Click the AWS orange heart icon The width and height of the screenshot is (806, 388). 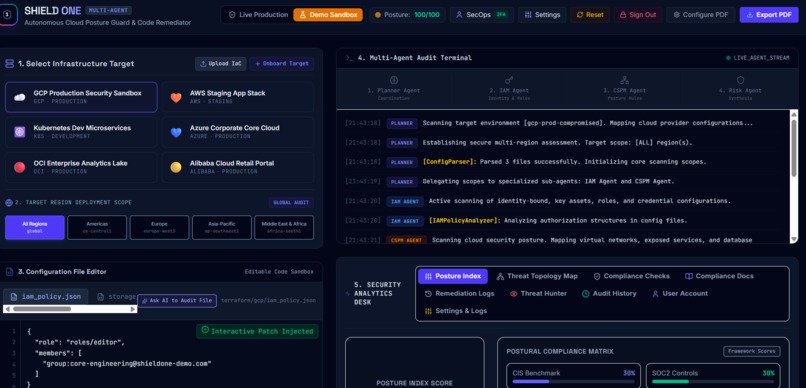(176, 97)
